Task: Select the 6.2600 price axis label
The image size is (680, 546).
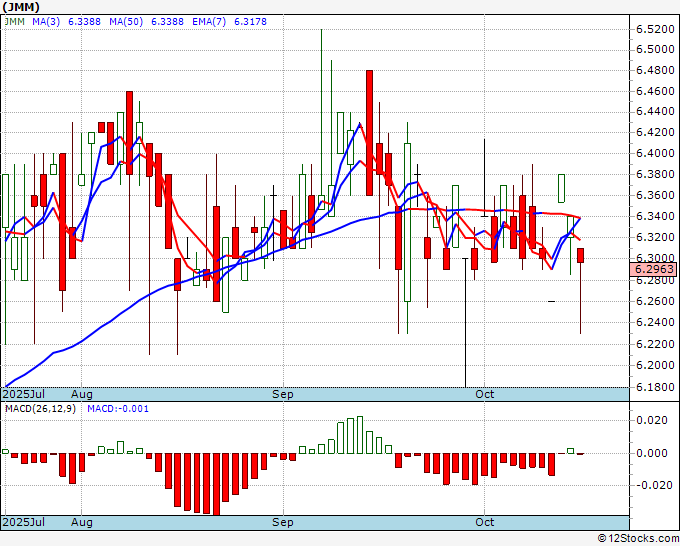Action: 655,301
